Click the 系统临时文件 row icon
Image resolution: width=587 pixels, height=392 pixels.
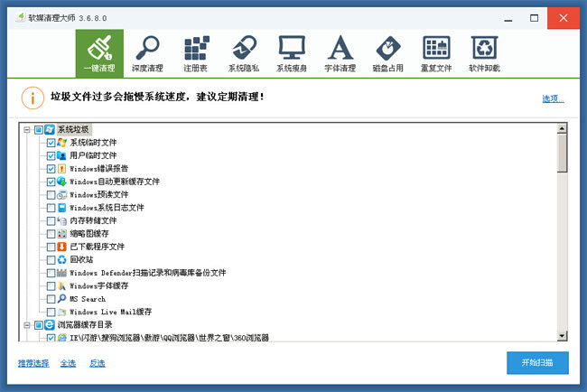coord(61,143)
